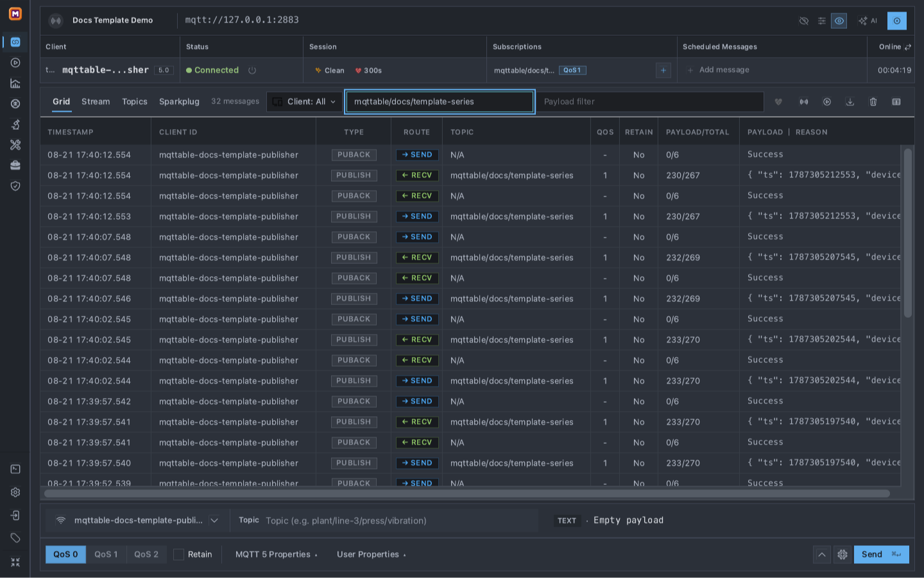Click the tag icon in sidebar
924x578 pixels.
(x=15, y=538)
